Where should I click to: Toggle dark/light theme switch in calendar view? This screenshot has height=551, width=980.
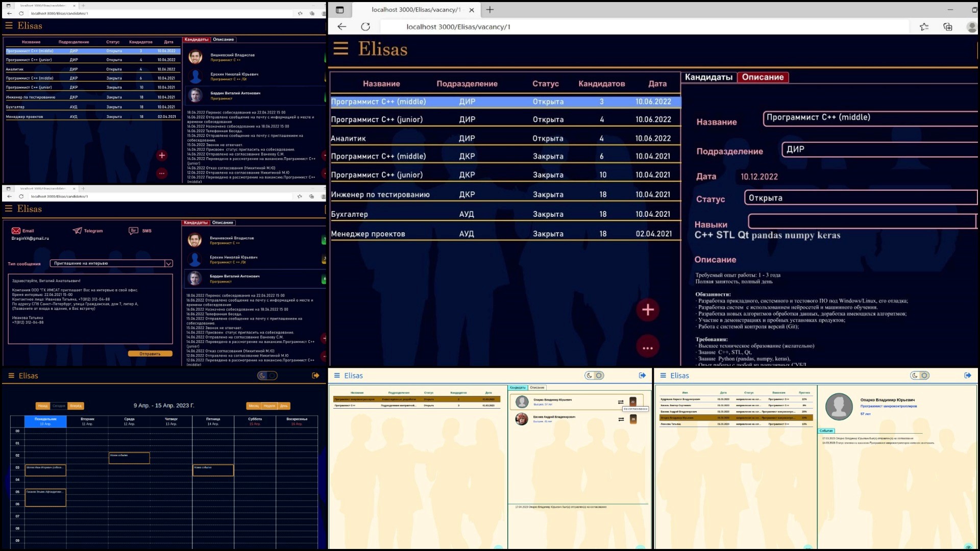click(x=267, y=375)
